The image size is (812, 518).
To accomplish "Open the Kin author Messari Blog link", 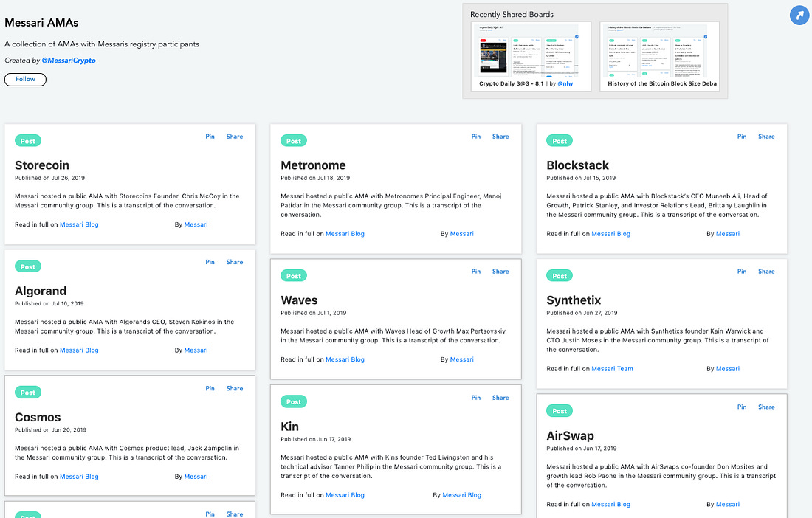I will (x=462, y=495).
